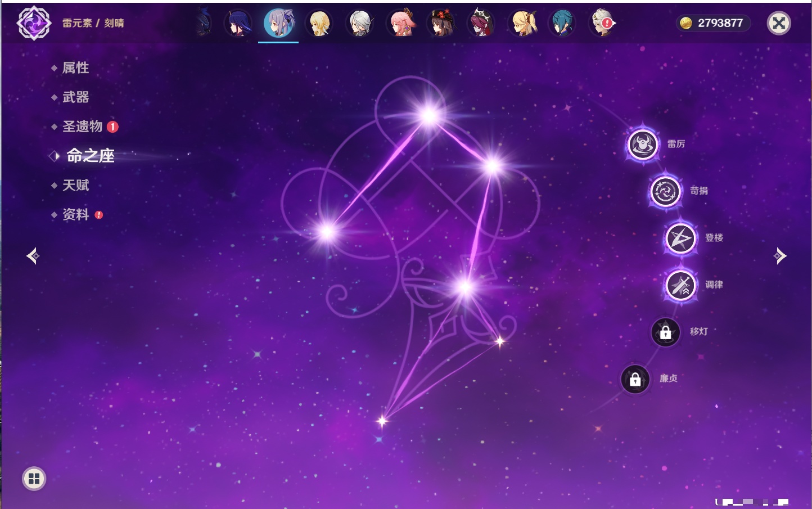View the 苛捐 constellation node icon
Image resolution: width=812 pixels, height=509 pixels.
click(x=666, y=191)
